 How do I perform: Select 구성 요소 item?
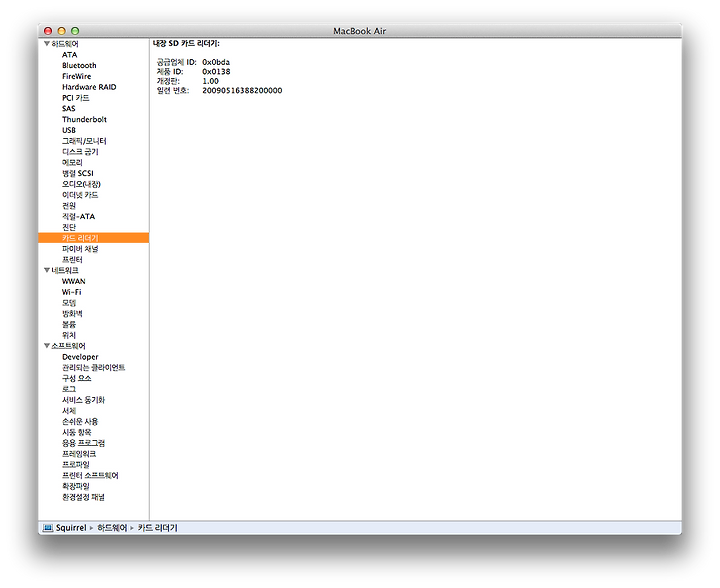coord(77,378)
